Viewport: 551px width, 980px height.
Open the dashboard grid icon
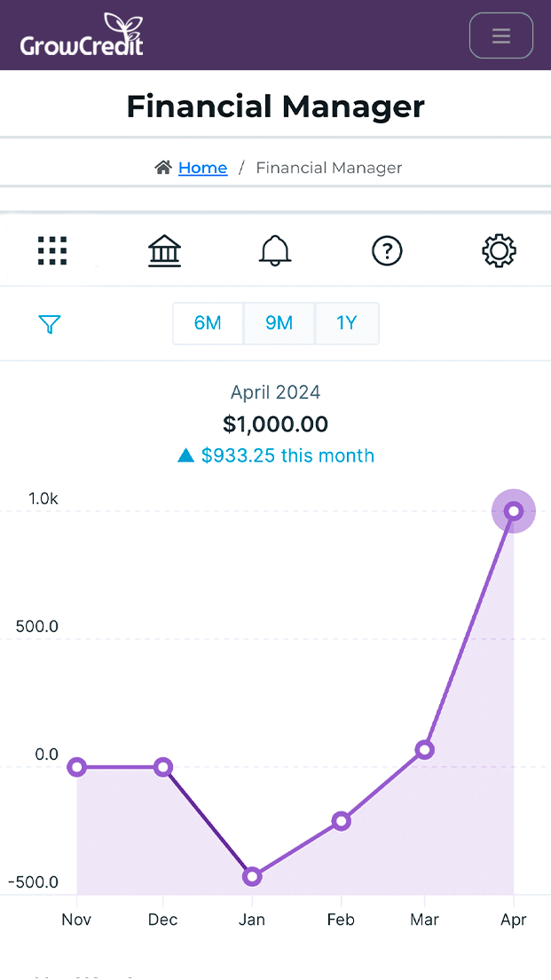point(52,251)
